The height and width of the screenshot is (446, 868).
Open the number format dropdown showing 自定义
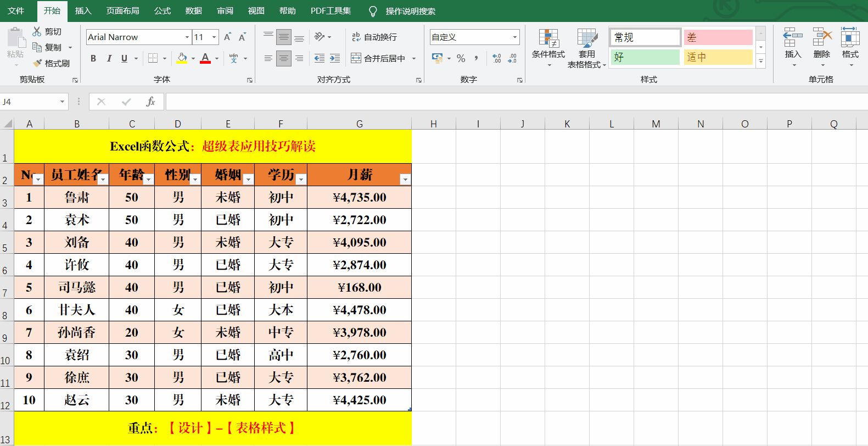pyautogui.click(x=514, y=37)
